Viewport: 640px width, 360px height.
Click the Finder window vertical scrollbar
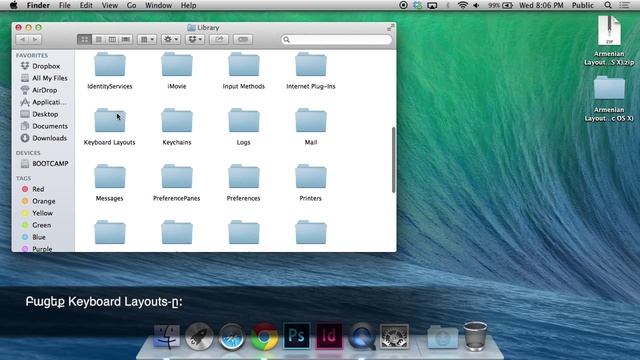[393, 160]
